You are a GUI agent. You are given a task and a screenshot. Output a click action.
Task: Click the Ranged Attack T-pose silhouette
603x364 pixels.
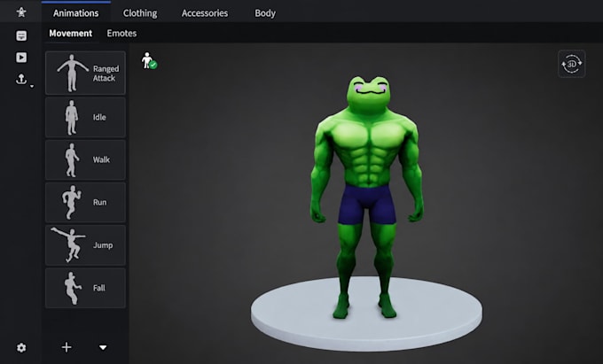(73, 73)
